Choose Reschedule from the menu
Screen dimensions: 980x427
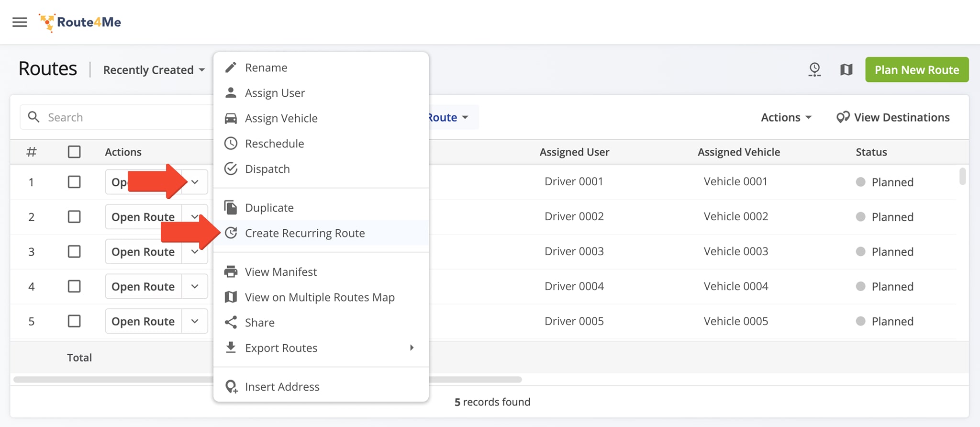point(321,144)
